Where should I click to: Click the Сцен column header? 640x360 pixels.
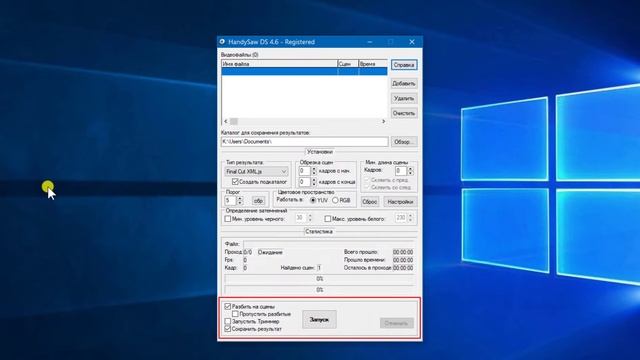pyautogui.click(x=348, y=64)
